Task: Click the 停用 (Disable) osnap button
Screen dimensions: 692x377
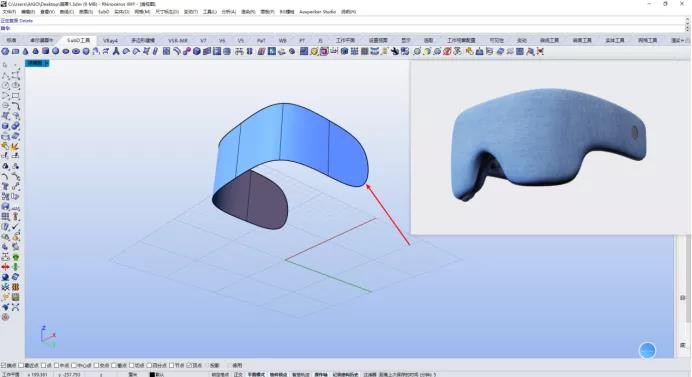Action: click(x=237, y=366)
